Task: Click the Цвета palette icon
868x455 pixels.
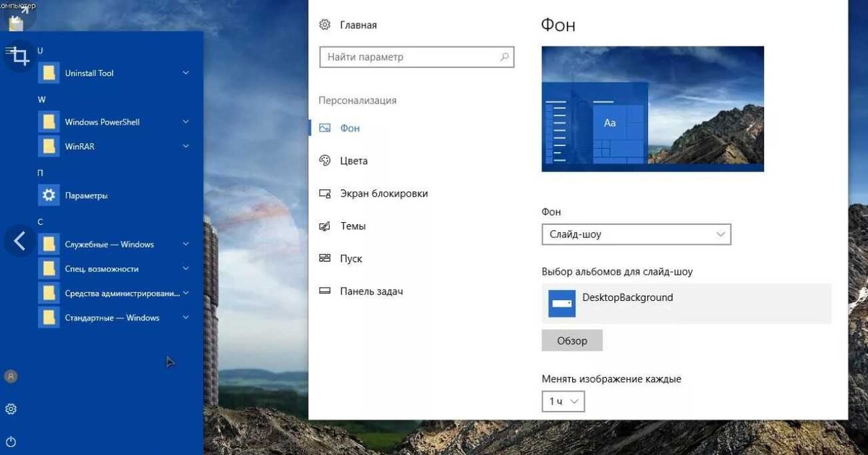Action: pyautogui.click(x=325, y=161)
